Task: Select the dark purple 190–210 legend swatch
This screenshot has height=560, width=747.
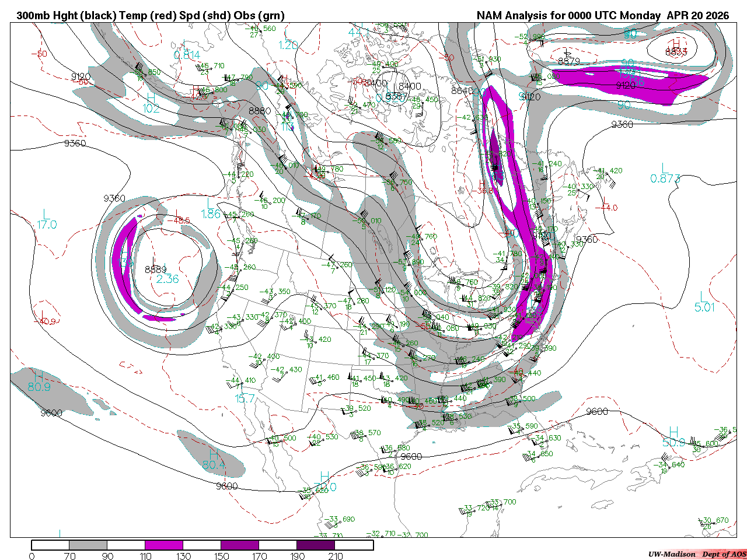Action: (x=316, y=545)
